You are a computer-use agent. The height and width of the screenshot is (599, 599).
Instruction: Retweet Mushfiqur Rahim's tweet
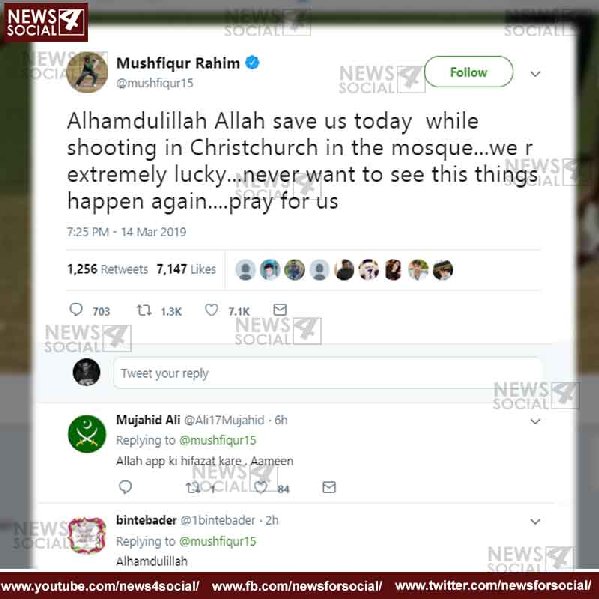pyautogui.click(x=144, y=310)
